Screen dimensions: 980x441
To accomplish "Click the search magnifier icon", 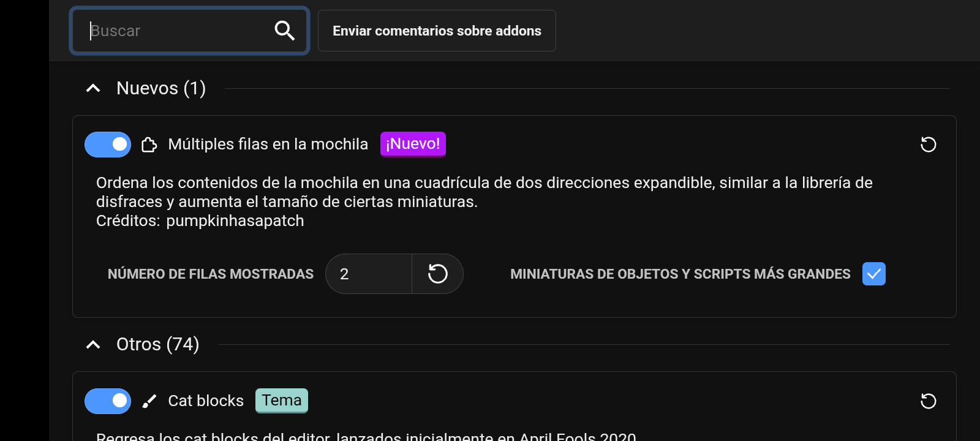I will [x=285, y=30].
